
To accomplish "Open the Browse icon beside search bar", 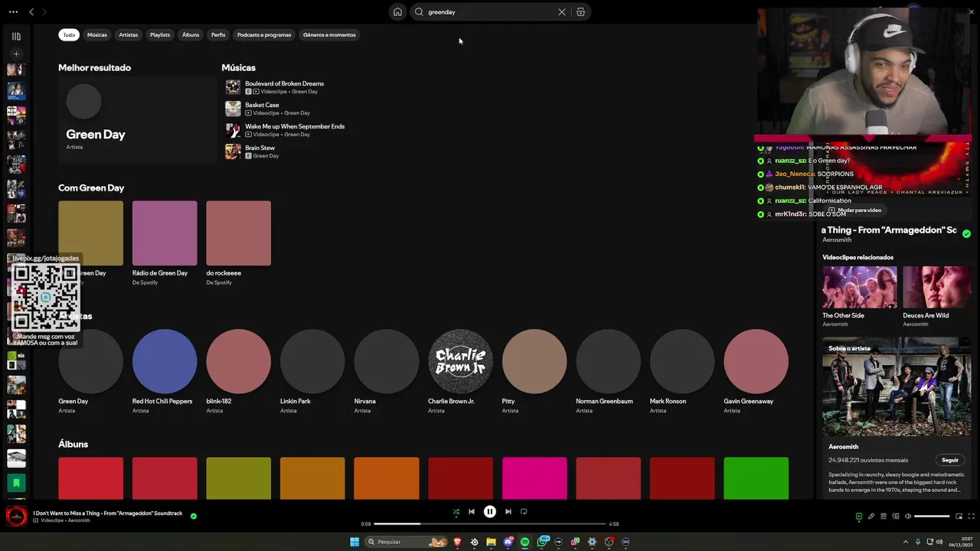I will point(580,12).
